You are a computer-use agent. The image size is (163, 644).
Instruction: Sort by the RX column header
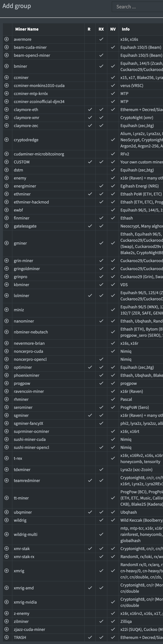pos(101,29)
